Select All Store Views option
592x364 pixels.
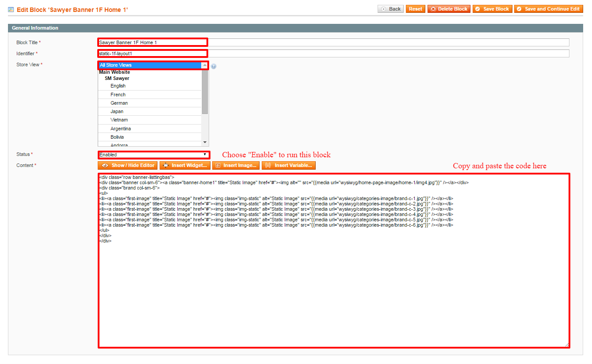[150, 65]
